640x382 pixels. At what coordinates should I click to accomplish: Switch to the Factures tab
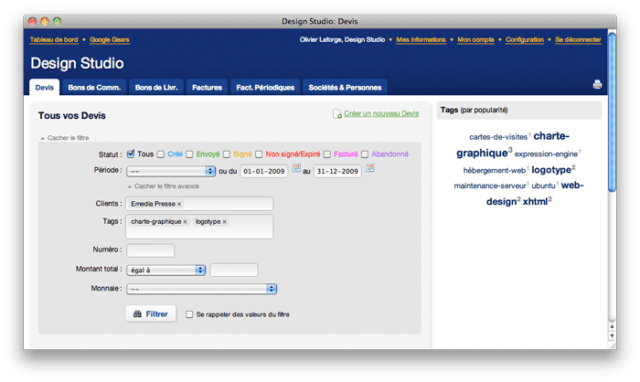(x=207, y=87)
